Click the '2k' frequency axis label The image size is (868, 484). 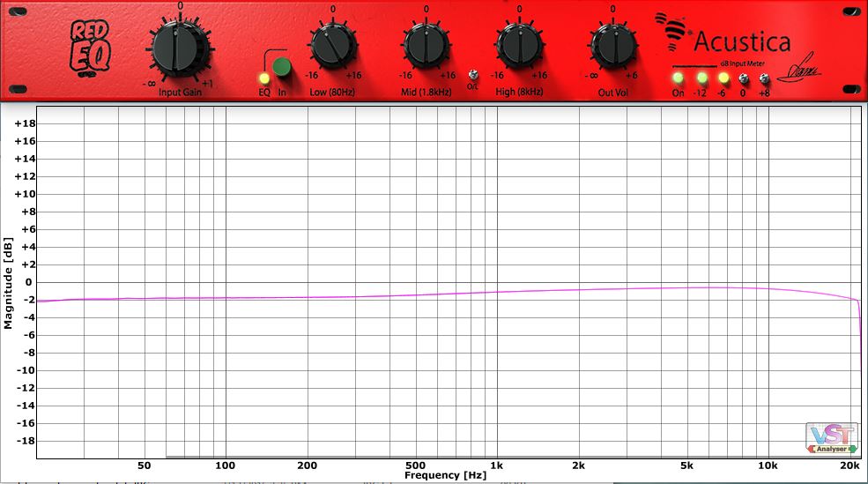(578, 465)
